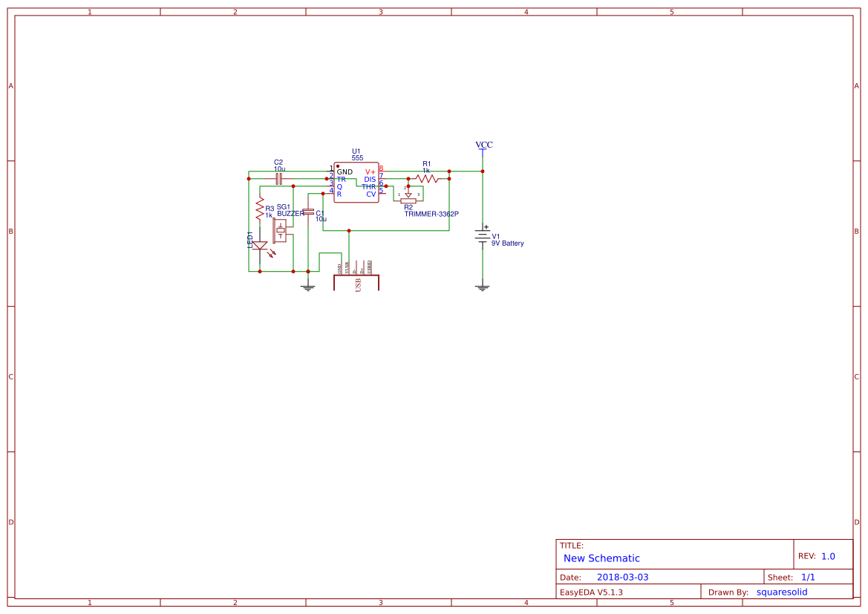Click the VUSB pin of USB connector
The image size is (868, 614).
pos(349,267)
